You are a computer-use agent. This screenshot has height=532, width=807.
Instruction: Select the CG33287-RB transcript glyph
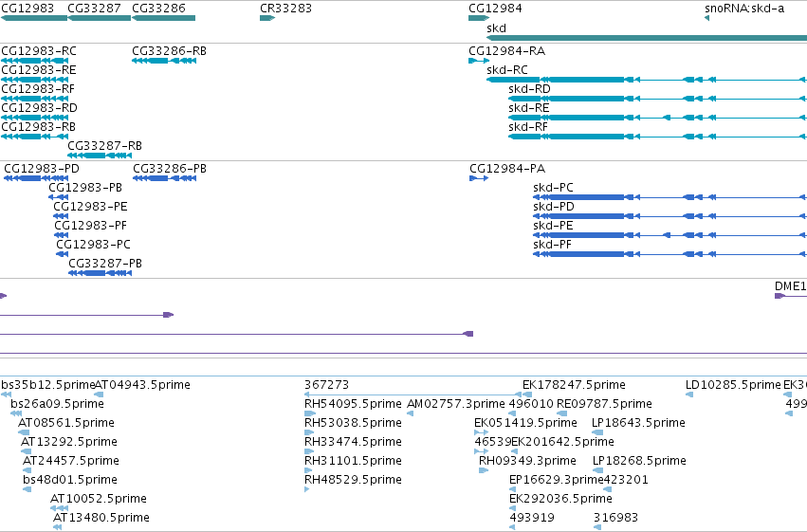tap(100, 156)
